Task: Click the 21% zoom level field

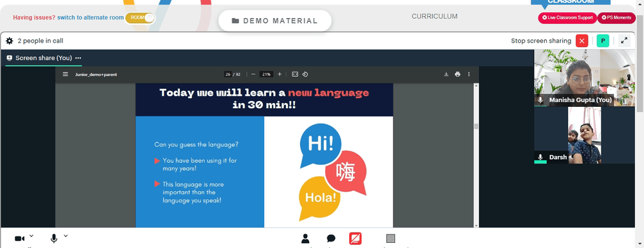Action: coord(267,74)
